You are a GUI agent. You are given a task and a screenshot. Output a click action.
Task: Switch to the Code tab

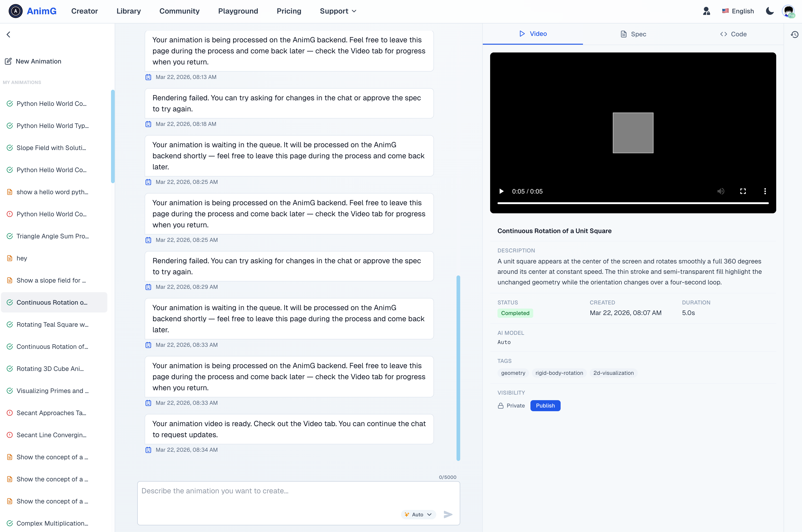(733, 34)
